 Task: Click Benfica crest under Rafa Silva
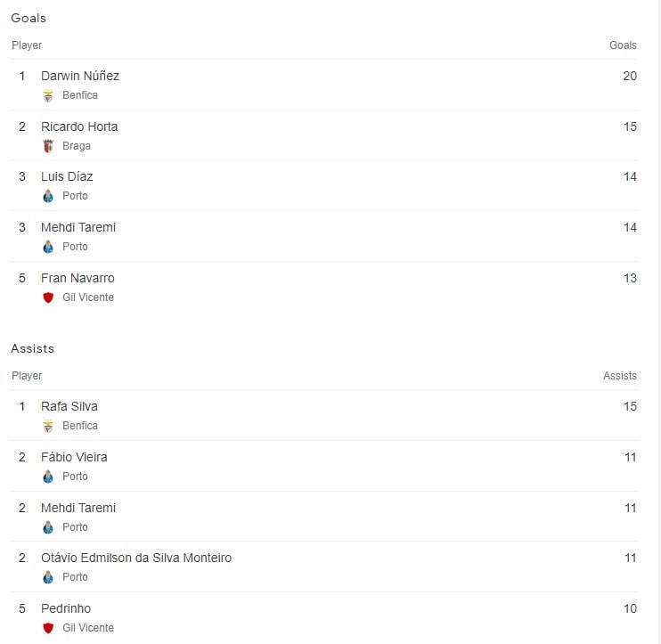tap(48, 426)
